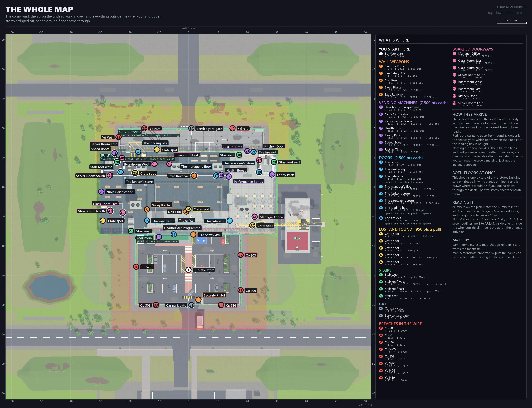
Task: Select the 'The fire exit' map label
Action: click(x=267, y=152)
